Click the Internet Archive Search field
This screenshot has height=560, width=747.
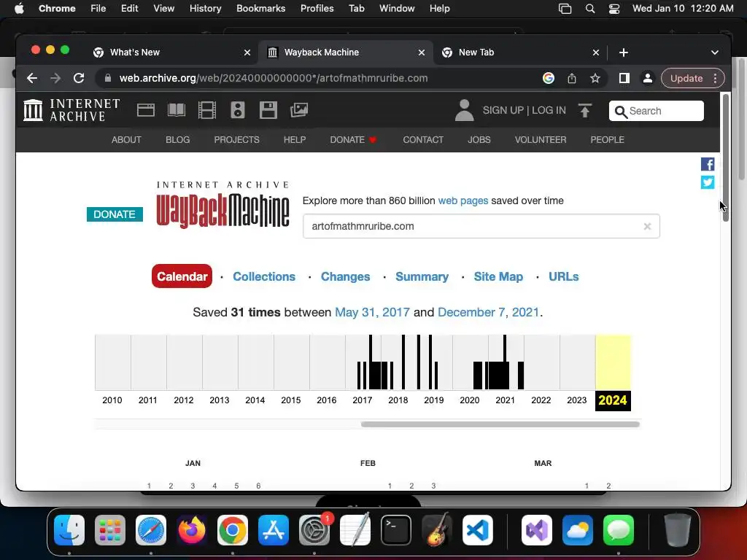pyautogui.click(x=656, y=111)
